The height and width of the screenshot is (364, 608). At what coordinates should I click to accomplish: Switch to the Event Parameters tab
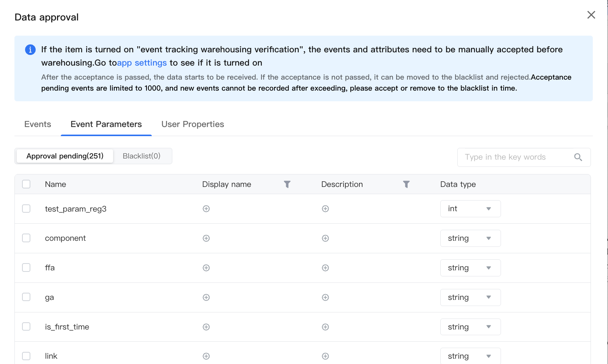pyautogui.click(x=106, y=124)
